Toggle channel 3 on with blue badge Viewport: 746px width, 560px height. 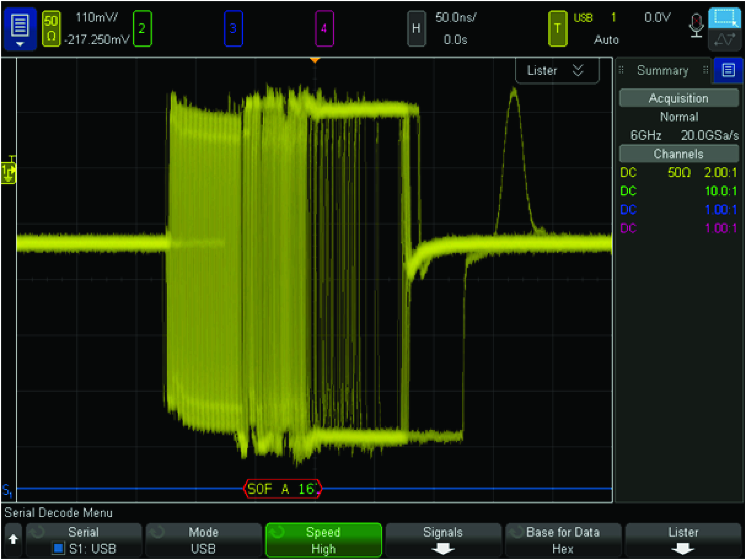tap(233, 29)
